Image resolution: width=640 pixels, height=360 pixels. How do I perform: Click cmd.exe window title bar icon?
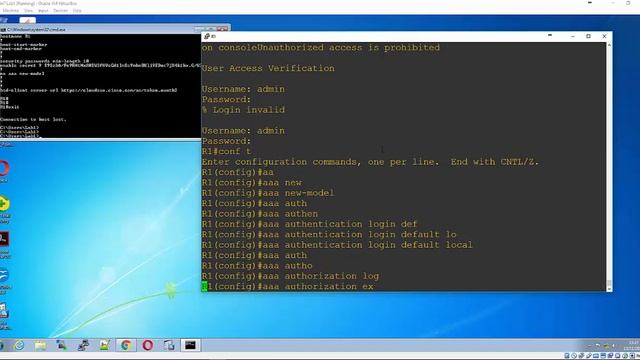point(3,29)
